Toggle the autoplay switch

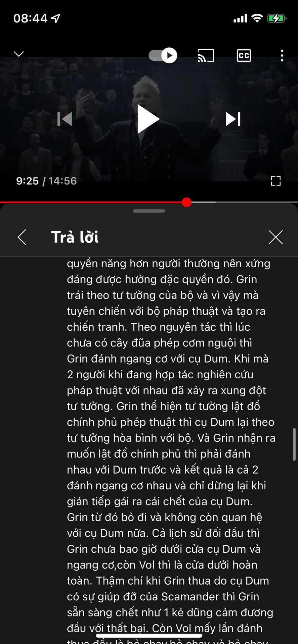click(163, 55)
